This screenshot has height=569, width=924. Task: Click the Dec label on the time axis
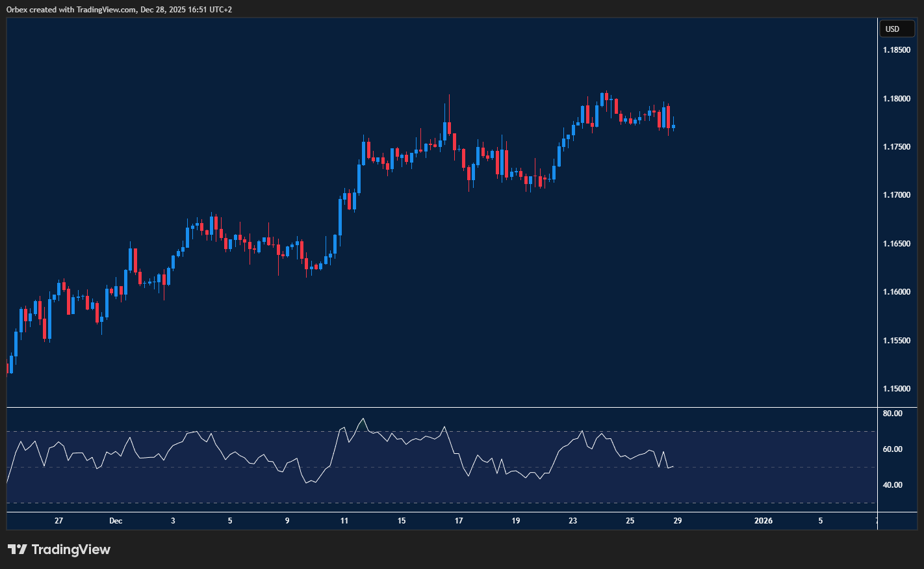pyautogui.click(x=116, y=521)
